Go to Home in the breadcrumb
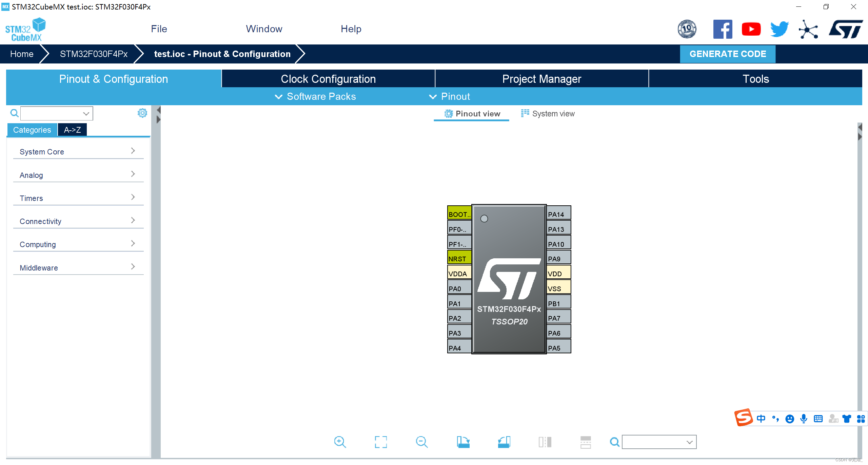 point(22,54)
